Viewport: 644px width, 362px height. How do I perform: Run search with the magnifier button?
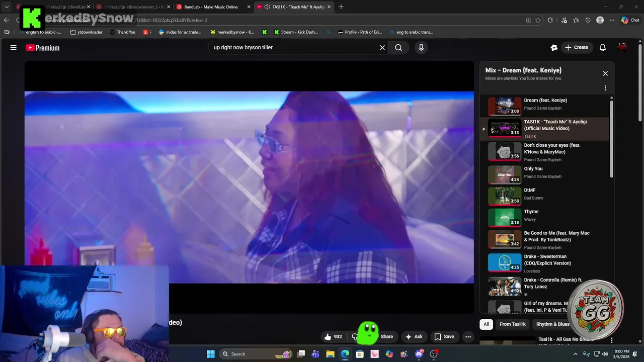coord(398,48)
